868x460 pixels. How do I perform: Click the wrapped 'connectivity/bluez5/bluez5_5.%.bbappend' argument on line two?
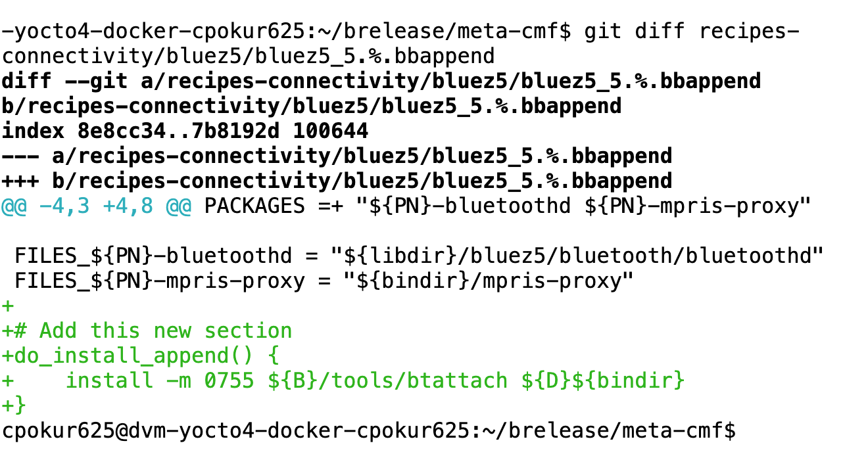248,57
